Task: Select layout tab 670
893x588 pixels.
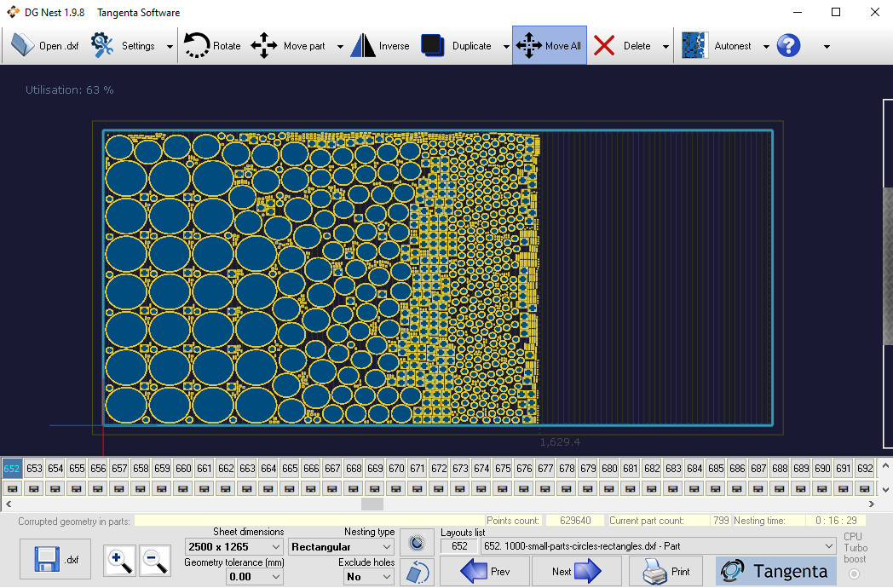Action: [396, 468]
